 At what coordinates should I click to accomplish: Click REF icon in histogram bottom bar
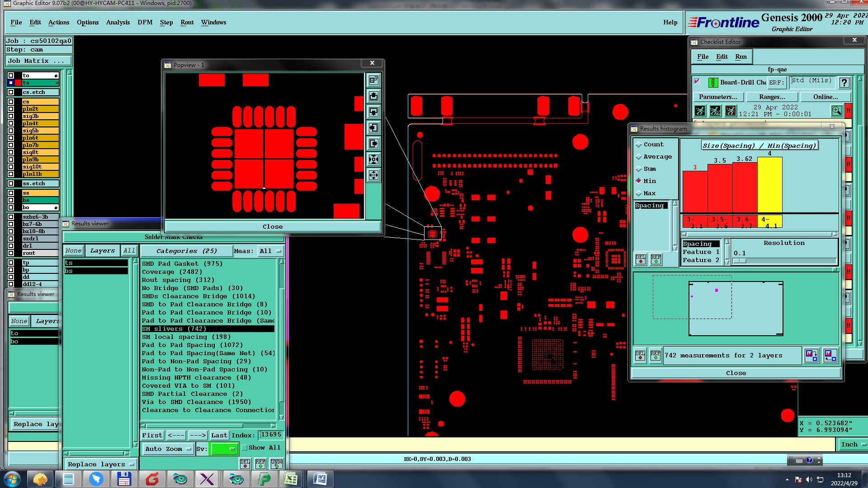[655, 356]
